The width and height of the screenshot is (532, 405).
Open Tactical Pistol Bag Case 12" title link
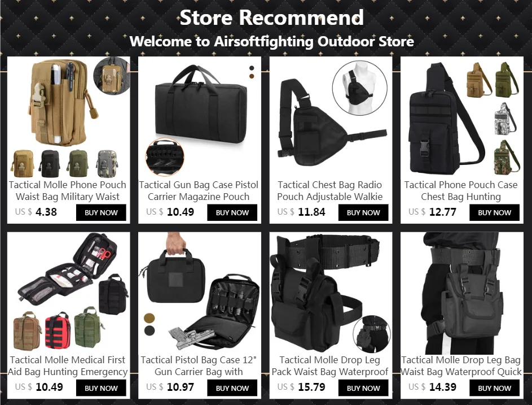pyautogui.click(x=199, y=365)
